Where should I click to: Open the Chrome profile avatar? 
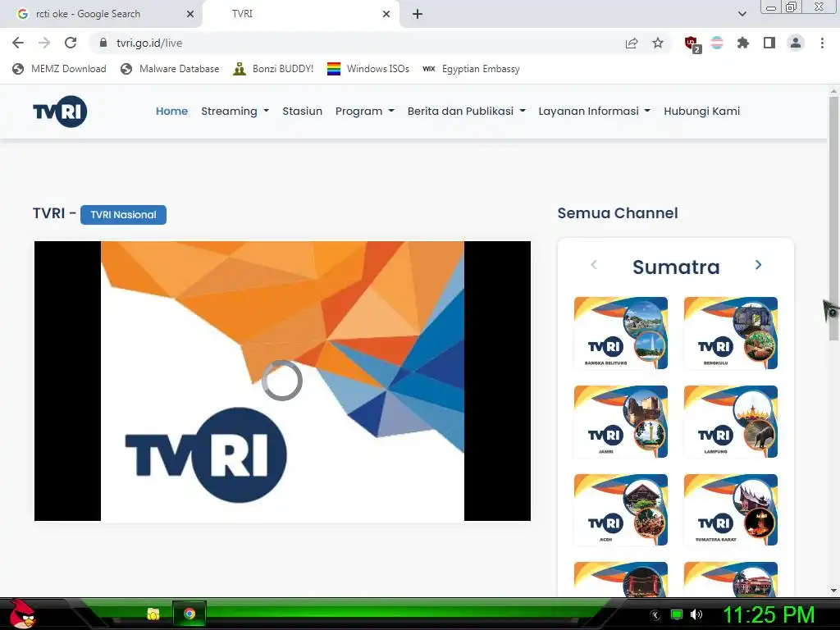796,43
